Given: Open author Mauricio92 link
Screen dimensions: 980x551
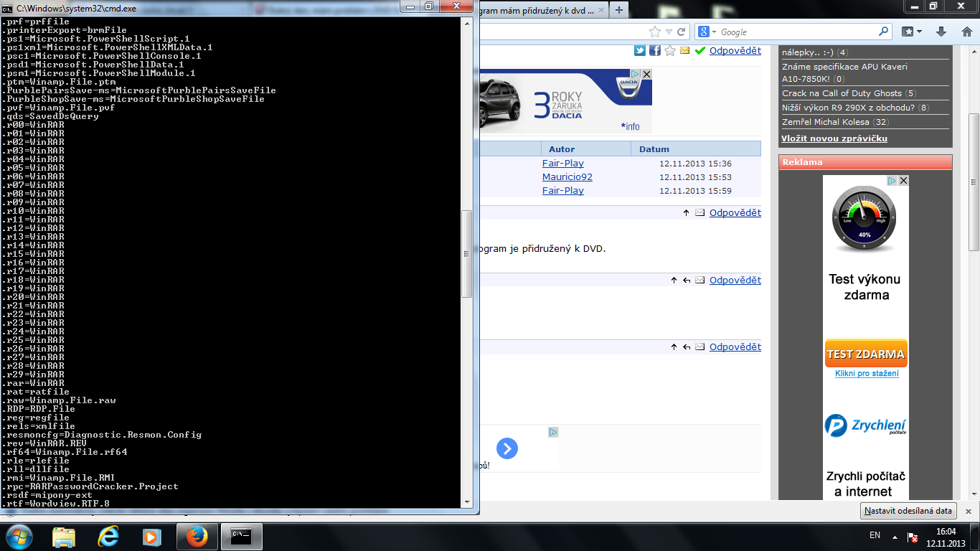Looking at the screenshot, I should pyautogui.click(x=567, y=177).
